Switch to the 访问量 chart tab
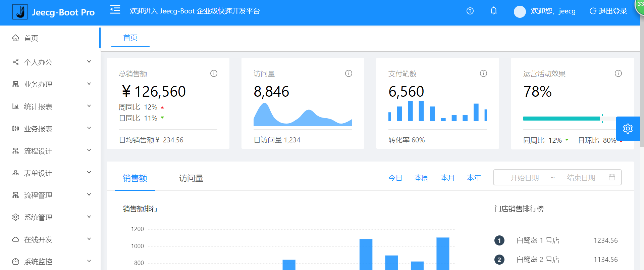 (x=191, y=178)
